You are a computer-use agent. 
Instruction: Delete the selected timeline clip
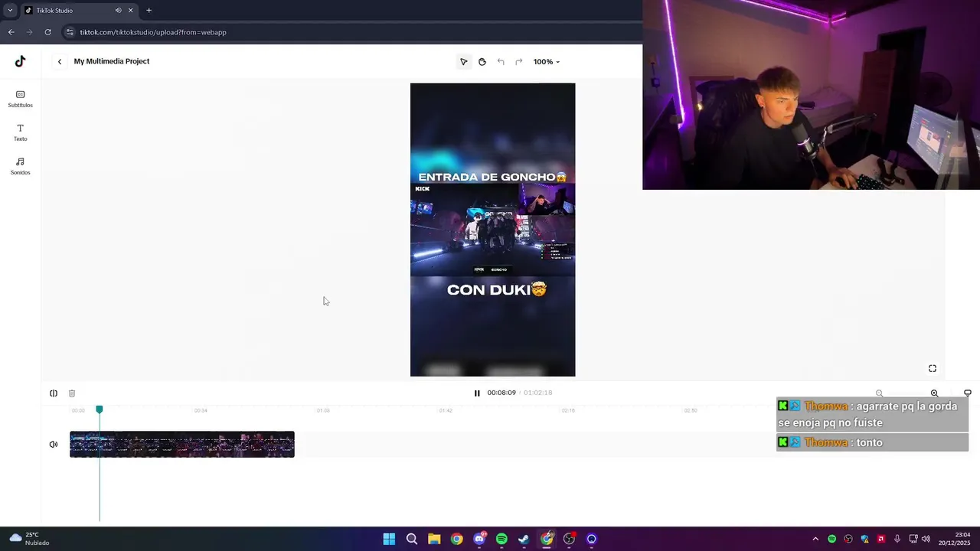[72, 393]
